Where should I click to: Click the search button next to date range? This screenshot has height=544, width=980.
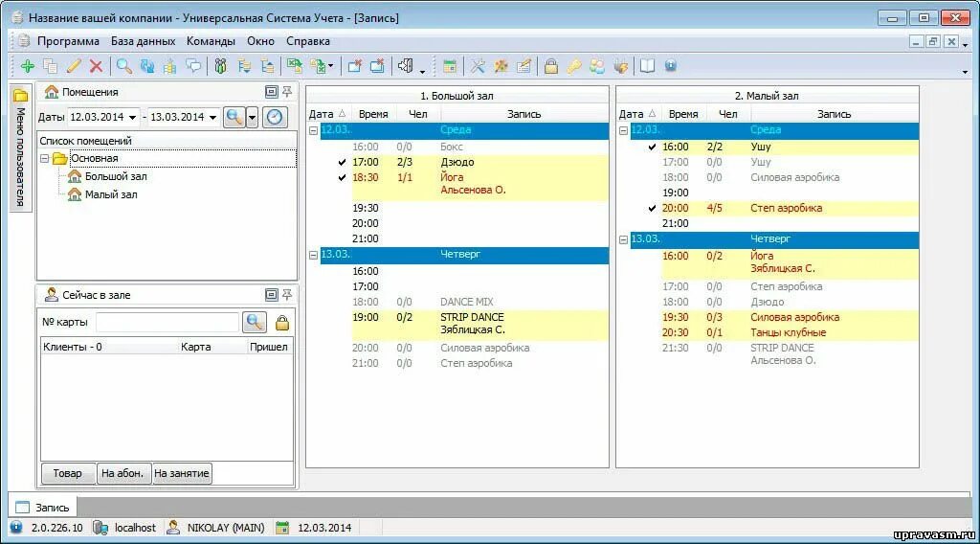coord(234,117)
